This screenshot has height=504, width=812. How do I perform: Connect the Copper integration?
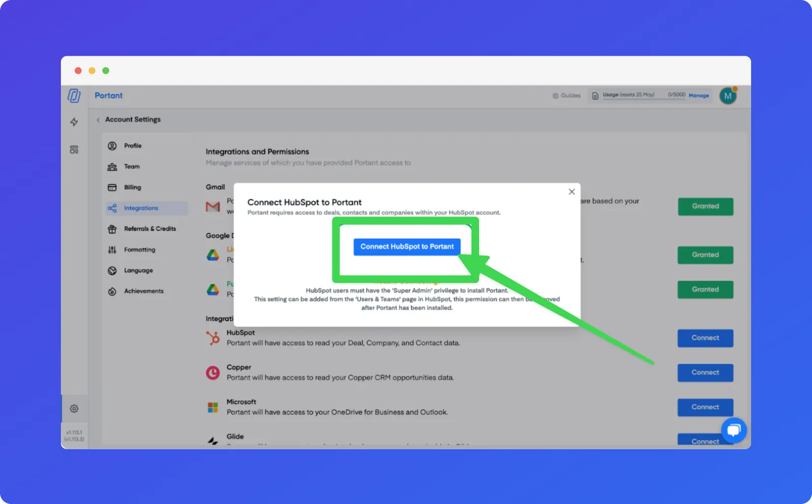[x=705, y=373]
